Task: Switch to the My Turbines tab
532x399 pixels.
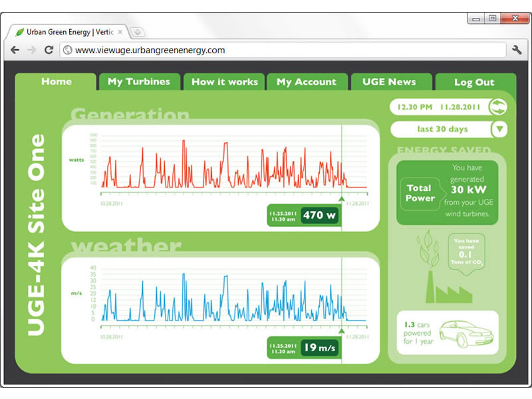Action: pyautogui.click(x=138, y=82)
